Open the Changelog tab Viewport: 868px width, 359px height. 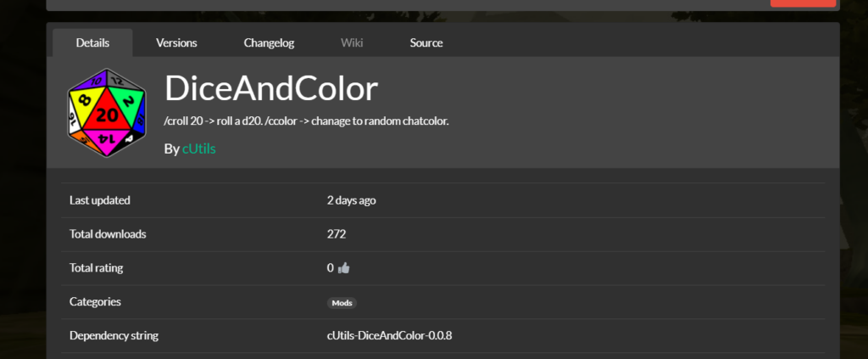[x=269, y=42]
